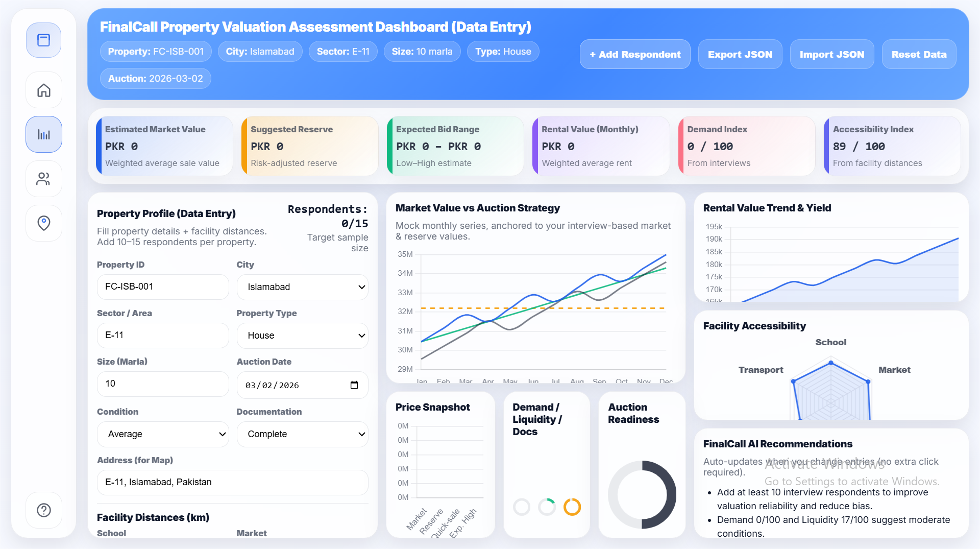Open the help question mark icon
The height and width of the screenshot is (549, 980).
pyautogui.click(x=44, y=510)
